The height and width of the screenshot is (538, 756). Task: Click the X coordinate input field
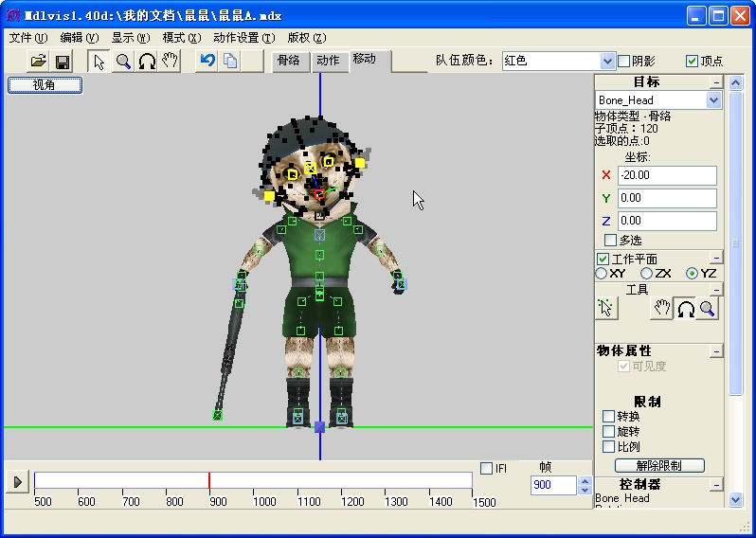tap(667, 175)
